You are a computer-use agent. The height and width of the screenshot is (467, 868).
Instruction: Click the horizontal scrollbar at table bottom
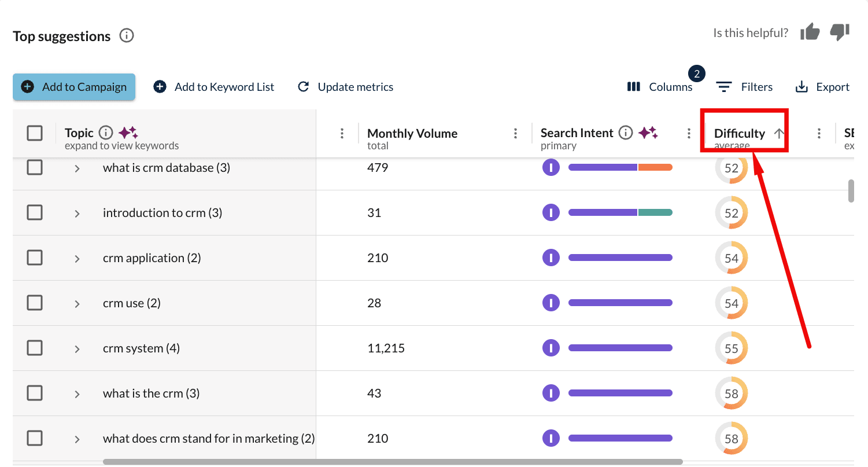point(392,462)
